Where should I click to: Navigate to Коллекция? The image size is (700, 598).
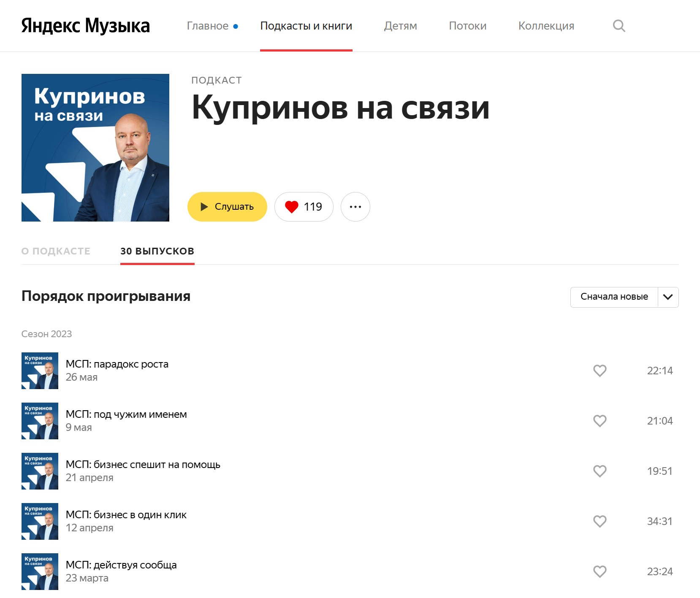(x=546, y=26)
